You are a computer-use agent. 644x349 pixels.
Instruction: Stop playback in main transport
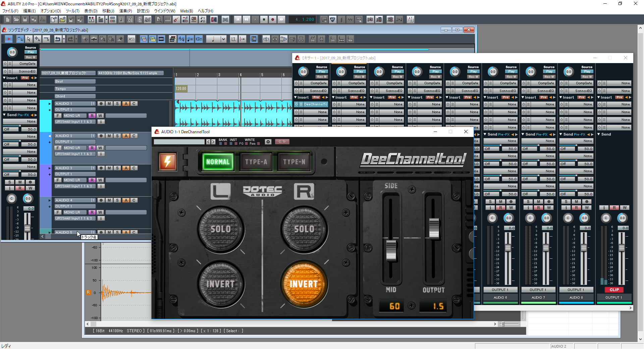tap(264, 19)
